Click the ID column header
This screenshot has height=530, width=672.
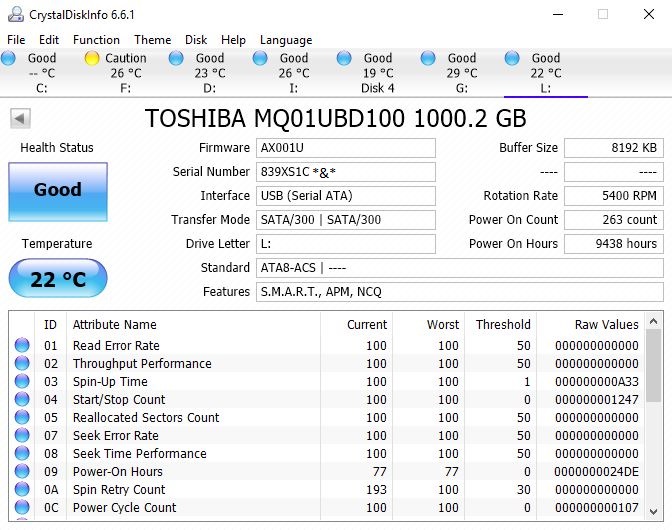[50, 324]
